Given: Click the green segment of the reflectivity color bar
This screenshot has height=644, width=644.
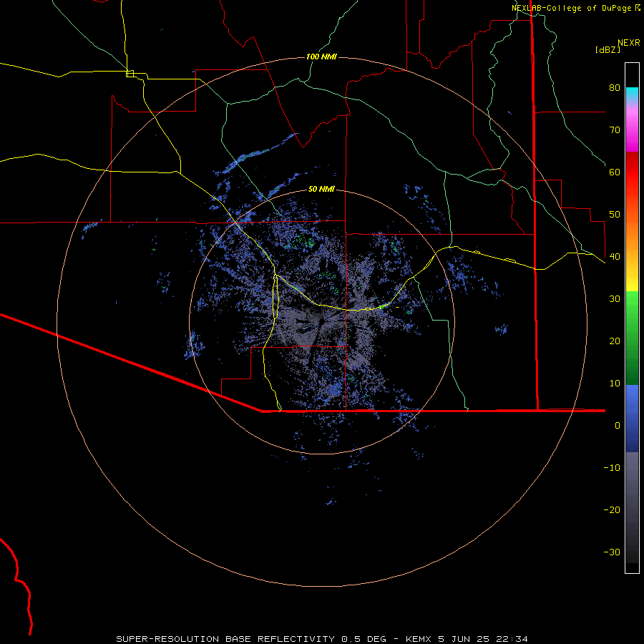Looking at the screenshot, I should point(632,338).
